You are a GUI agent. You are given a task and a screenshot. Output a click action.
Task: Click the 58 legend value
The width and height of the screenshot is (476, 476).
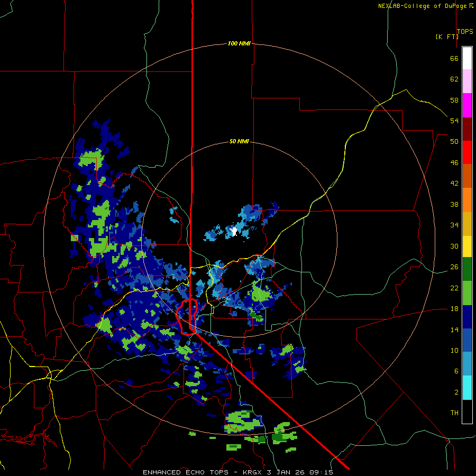(x=454, y=100)
